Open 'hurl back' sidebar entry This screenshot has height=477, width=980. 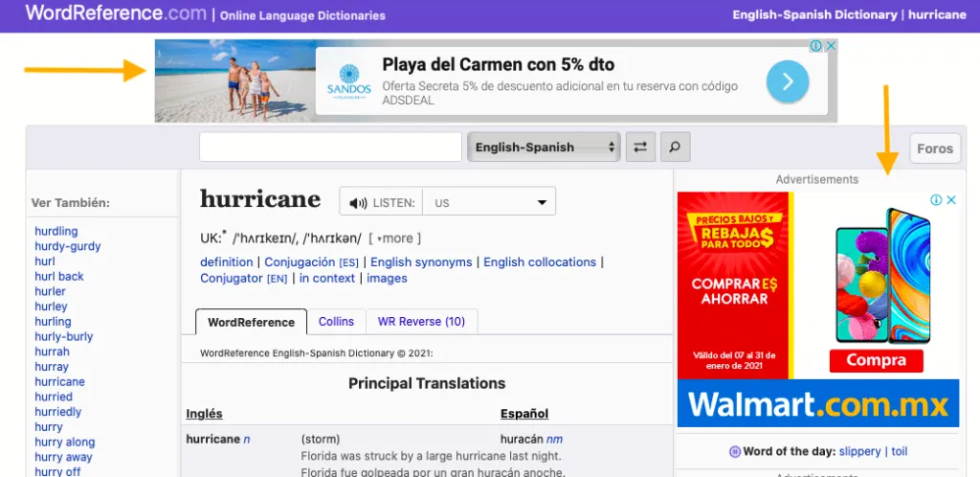pos(59,276)
